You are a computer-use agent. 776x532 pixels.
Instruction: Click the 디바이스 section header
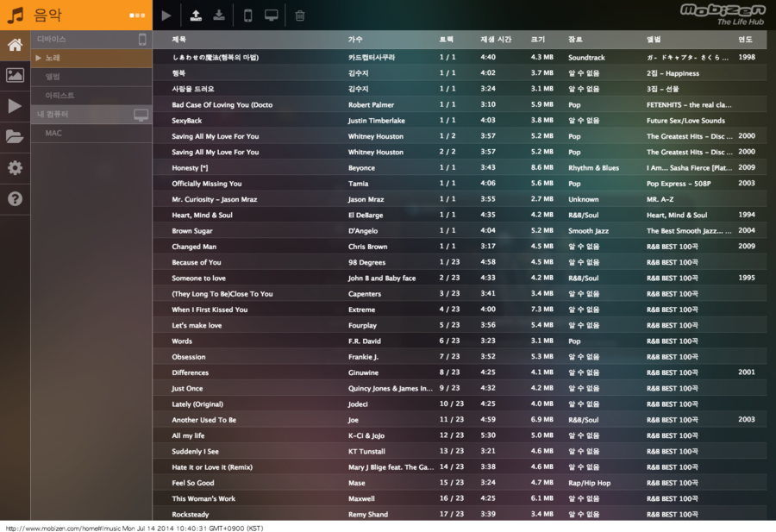(x=91, y=39)
